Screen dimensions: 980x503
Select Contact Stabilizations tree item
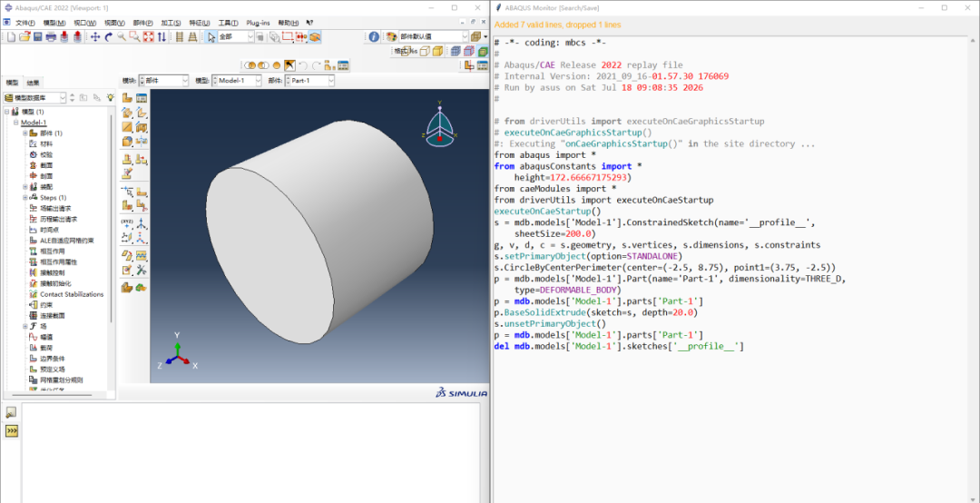(x=72, y=294)
